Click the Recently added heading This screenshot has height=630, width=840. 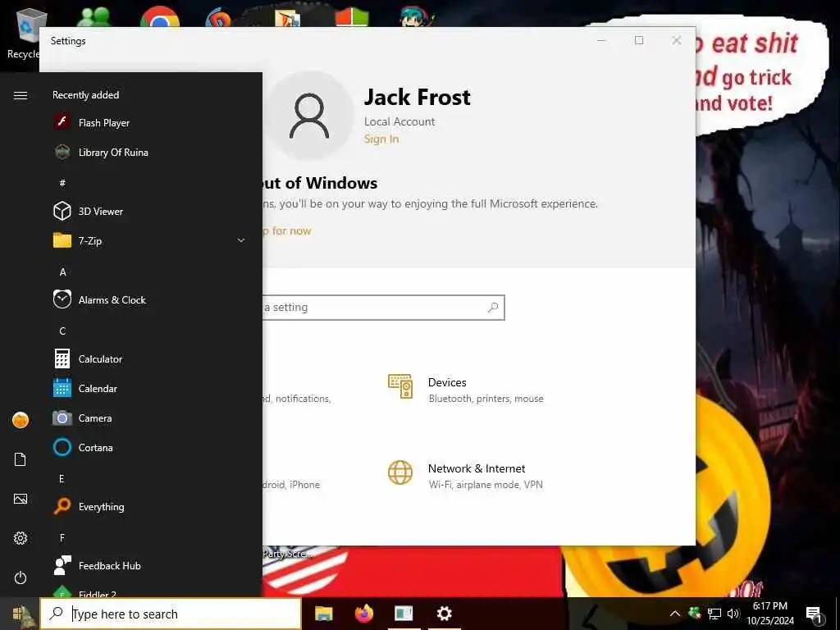tap(85, 95)
